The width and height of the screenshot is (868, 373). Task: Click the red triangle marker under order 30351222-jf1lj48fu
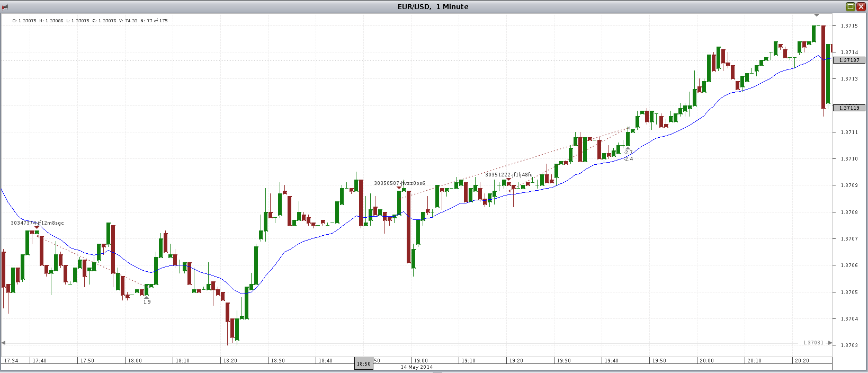pyautogui.click(x=508, y=180)
